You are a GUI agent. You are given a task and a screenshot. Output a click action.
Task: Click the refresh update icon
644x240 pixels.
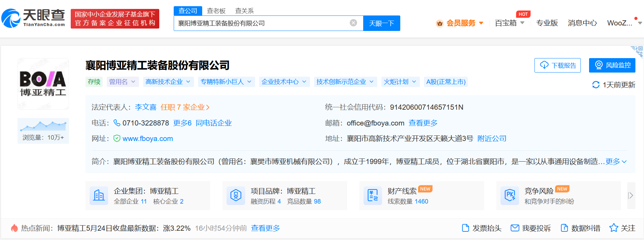coord(596,85)
